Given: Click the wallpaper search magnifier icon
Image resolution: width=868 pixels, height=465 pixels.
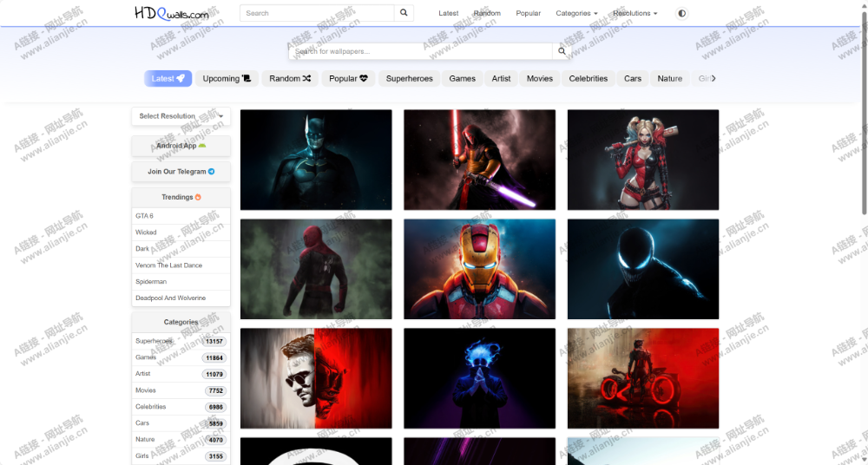Looking at the screenshot, I should pos(562,51).
